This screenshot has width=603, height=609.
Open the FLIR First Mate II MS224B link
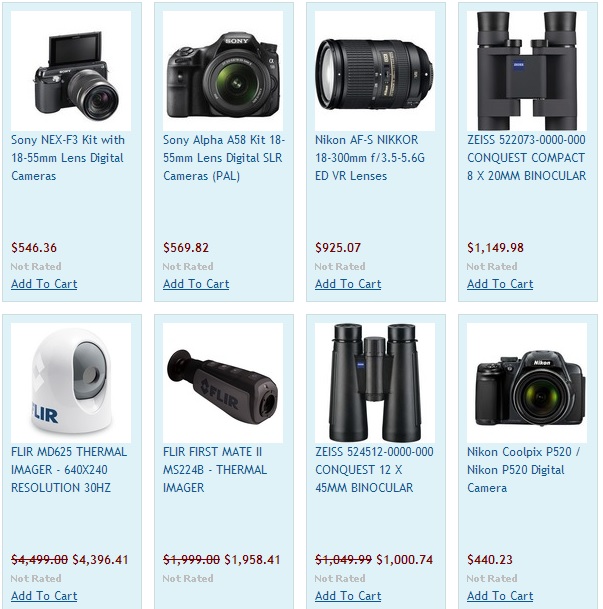click(215, 470)
